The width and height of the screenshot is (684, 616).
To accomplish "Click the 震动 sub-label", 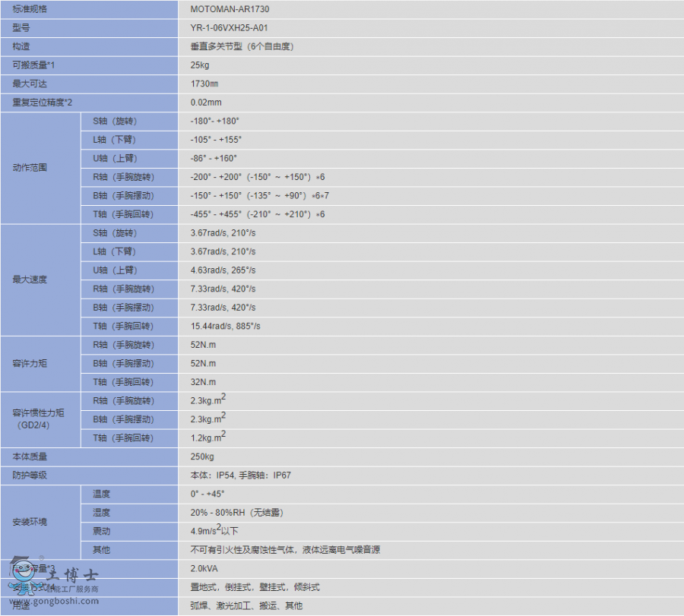I will pos(101,532).
